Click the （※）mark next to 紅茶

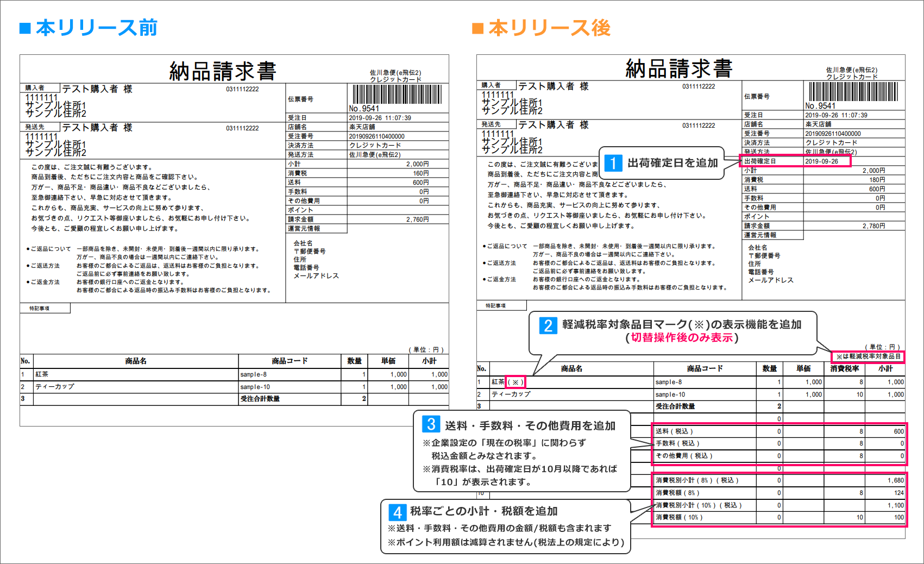[x=516, y=382]
